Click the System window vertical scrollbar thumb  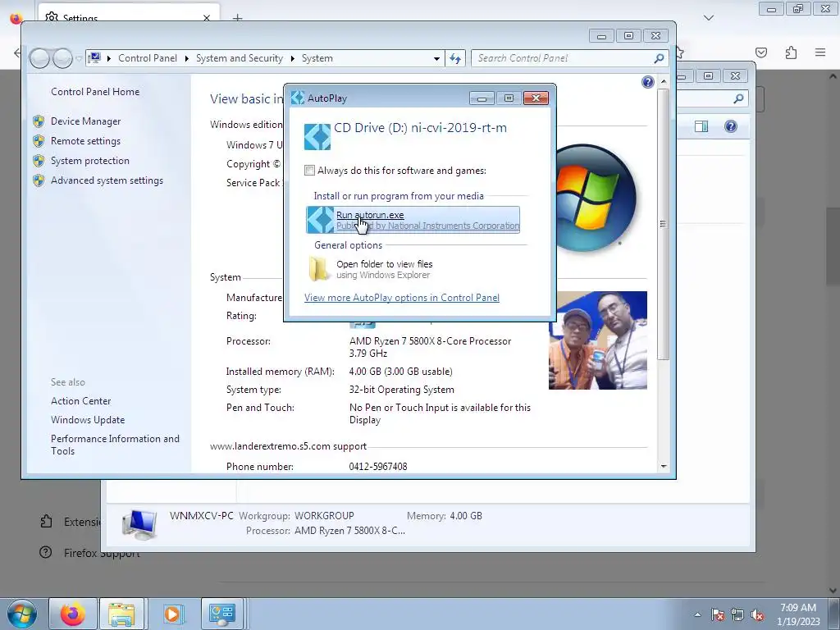[664, 224]
